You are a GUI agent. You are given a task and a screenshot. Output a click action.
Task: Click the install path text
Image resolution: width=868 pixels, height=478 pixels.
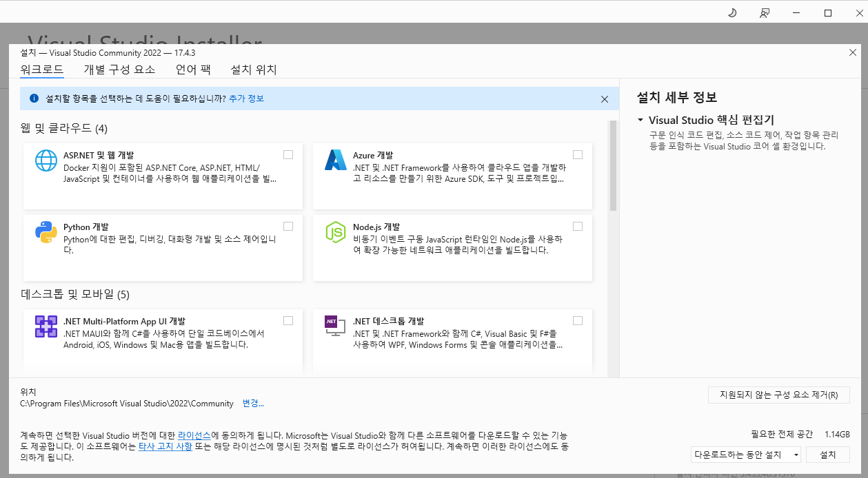coord(127,403)
